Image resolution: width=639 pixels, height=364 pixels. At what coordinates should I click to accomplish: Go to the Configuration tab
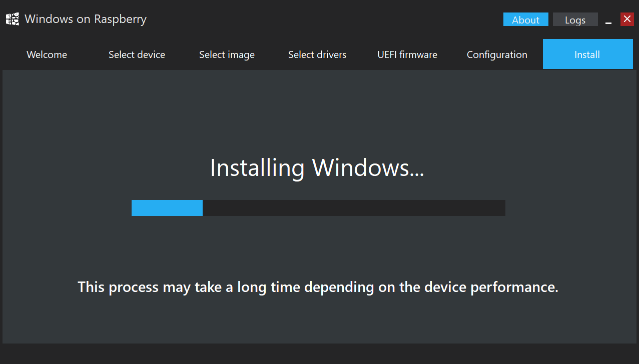pyautogui.click(x=497, y=54)
